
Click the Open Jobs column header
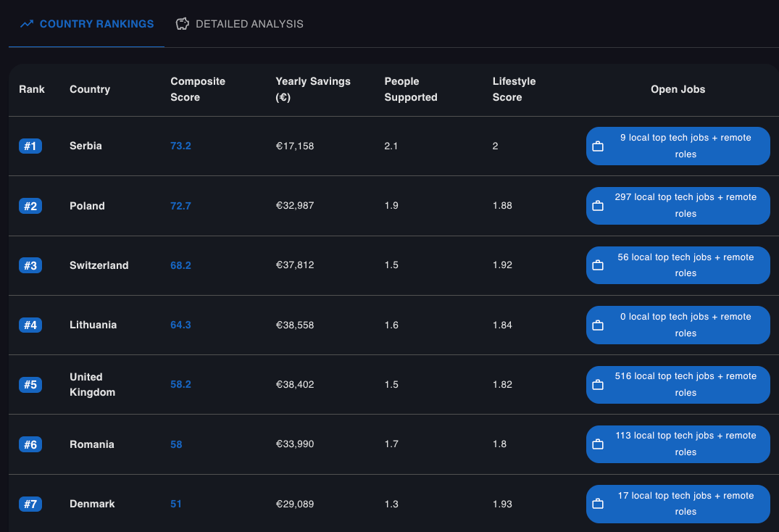(678, 89)
